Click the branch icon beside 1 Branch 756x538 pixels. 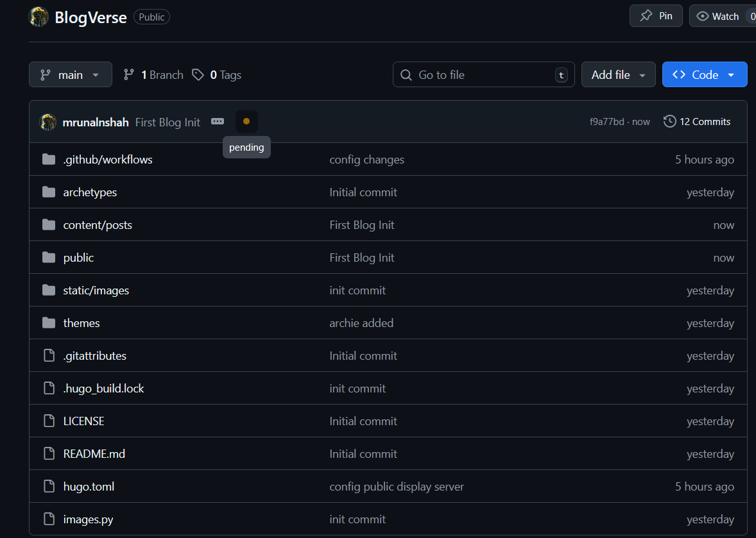pyautogui.click(x=129, y=75)
